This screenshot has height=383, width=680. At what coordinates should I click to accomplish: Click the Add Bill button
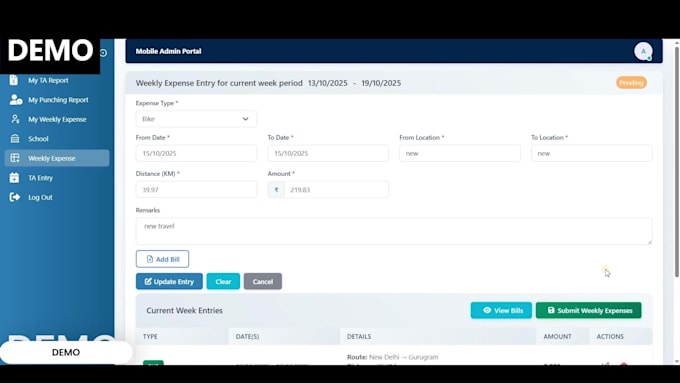coord(162,259)
